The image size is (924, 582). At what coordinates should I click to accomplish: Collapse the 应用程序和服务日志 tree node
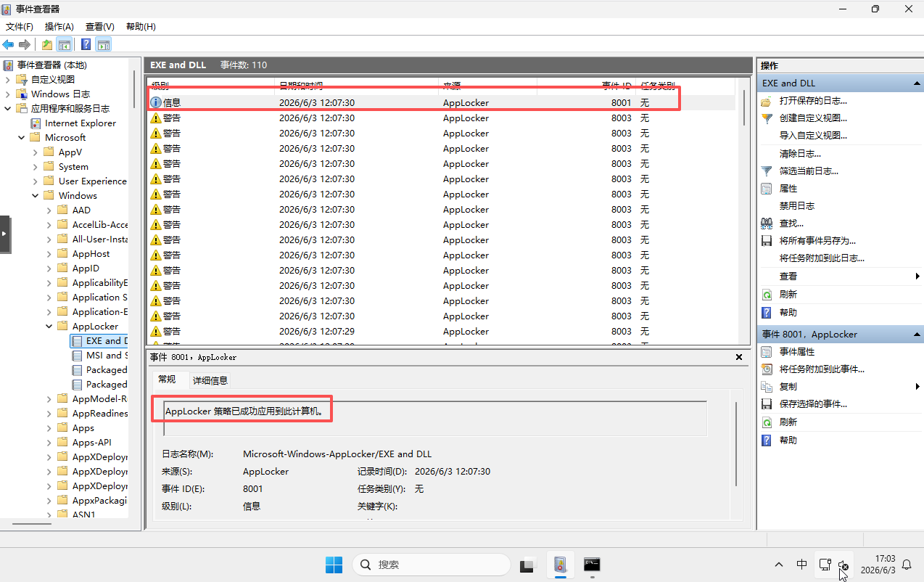8,109
